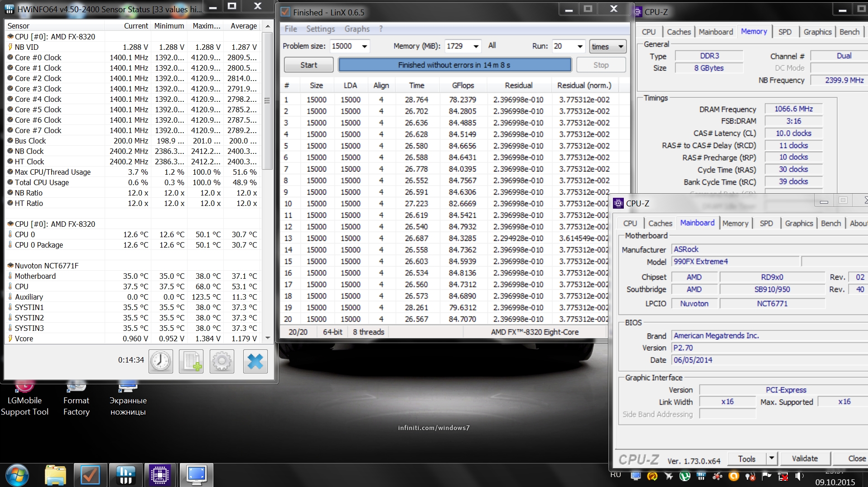This screenshot has width=868, height=487.
Task: Click the uTorrent tray icon
Action: click(x=685, y=476)
